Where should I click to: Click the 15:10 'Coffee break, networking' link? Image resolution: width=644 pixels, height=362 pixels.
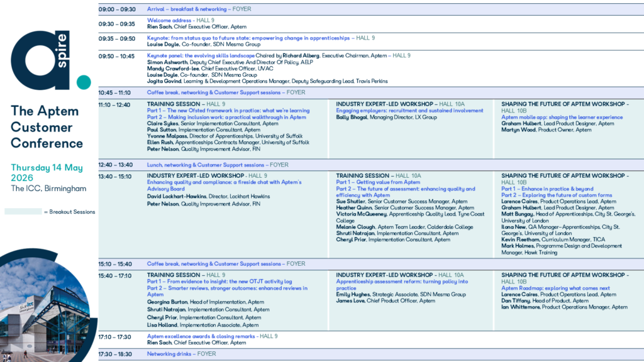pos(214,263)
